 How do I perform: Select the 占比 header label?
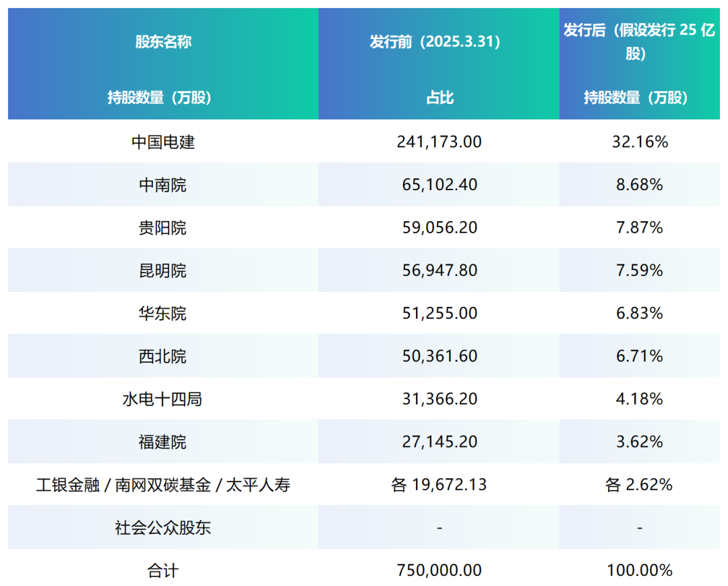click(x=439, y=98)
